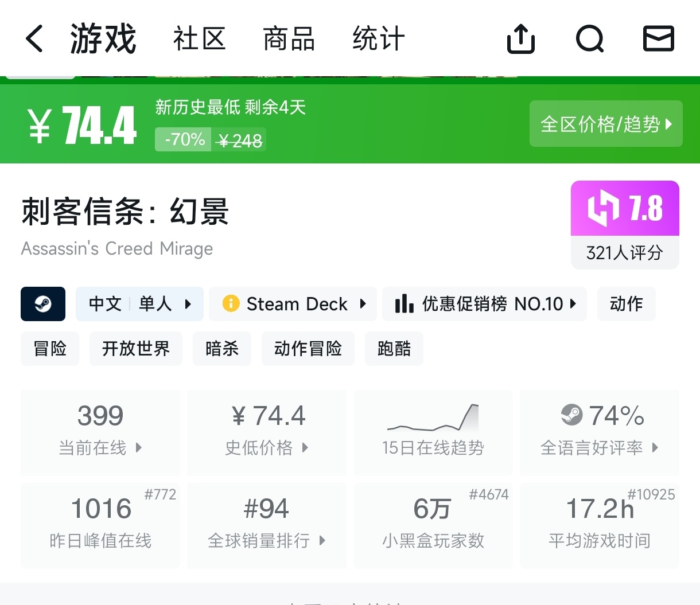Open the 统计 tab

[x=379, y=39]
